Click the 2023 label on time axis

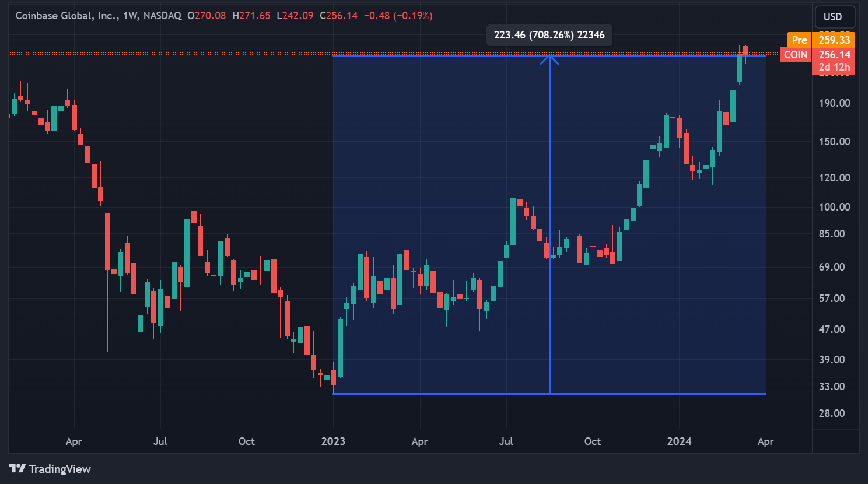pos(333,441)
